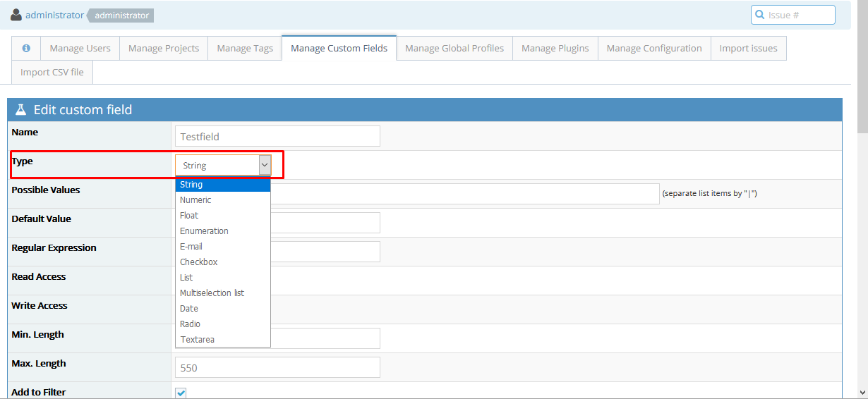
Task: Choose Enumeration in the Type list
Action: pyautogui.click(x=204, y=231)
